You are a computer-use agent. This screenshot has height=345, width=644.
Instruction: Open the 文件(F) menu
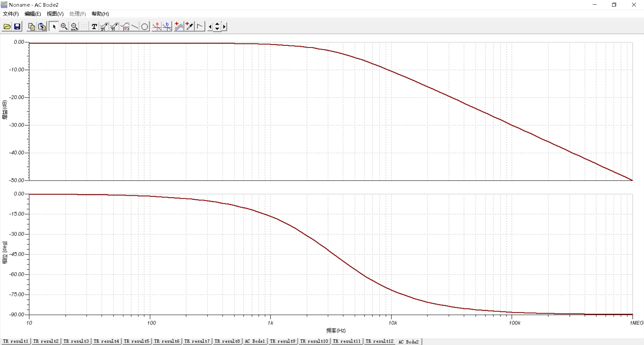pos(11,14)
